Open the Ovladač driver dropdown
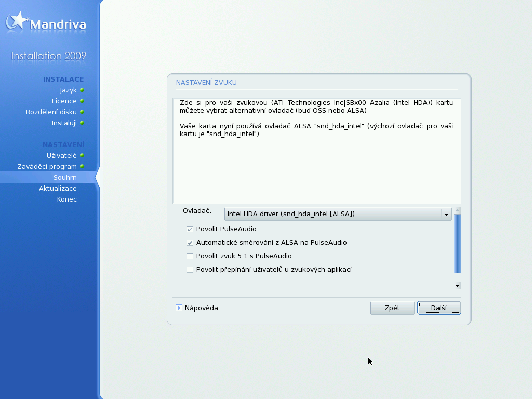 tap(338, 214)
